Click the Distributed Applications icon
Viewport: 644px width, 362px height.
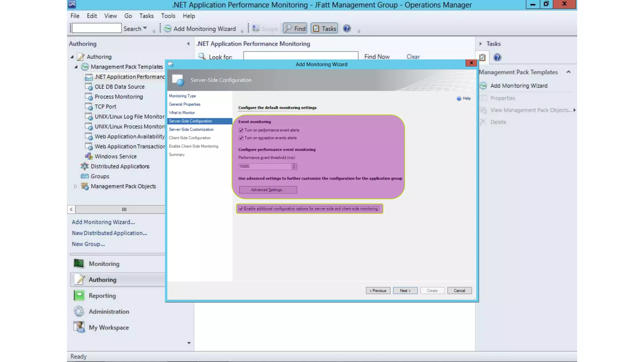[85, 166]
